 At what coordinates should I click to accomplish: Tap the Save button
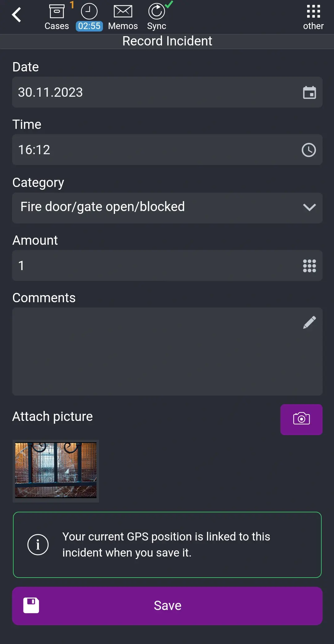167,605
